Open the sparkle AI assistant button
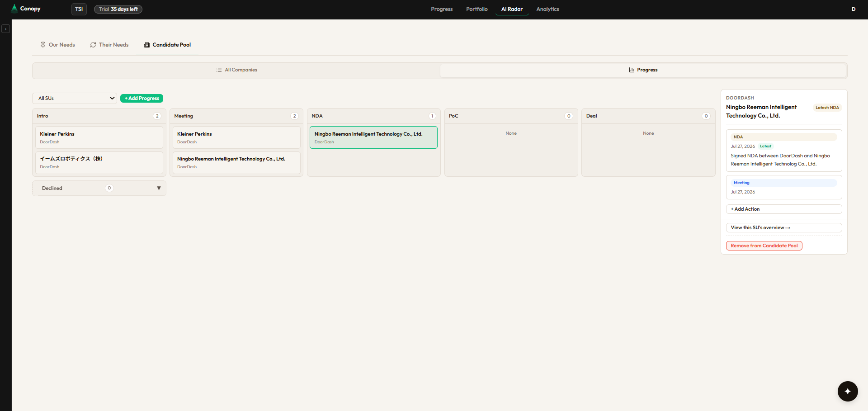The height and width of the screenshot is (411, 868). pyautogui.click(x=847, y=391)
